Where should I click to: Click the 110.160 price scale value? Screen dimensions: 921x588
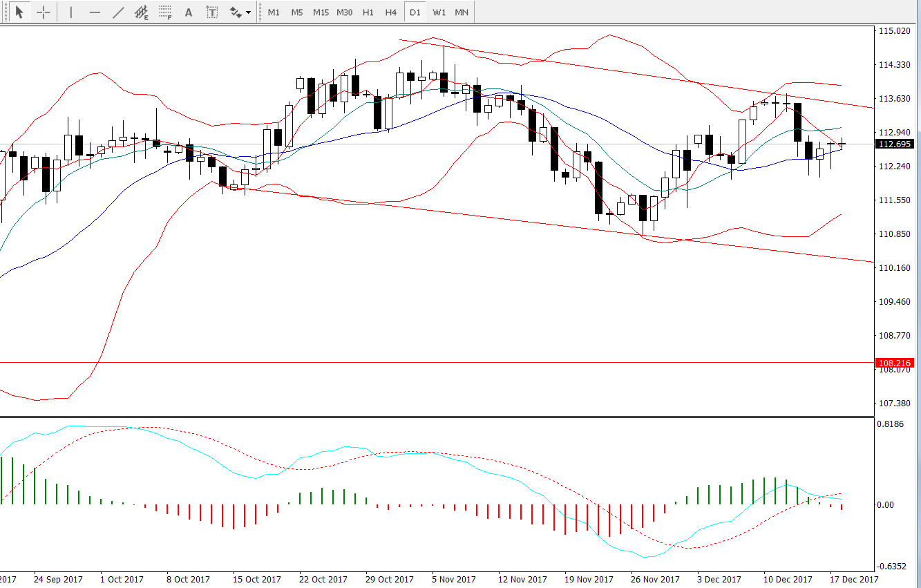point(893,268)
